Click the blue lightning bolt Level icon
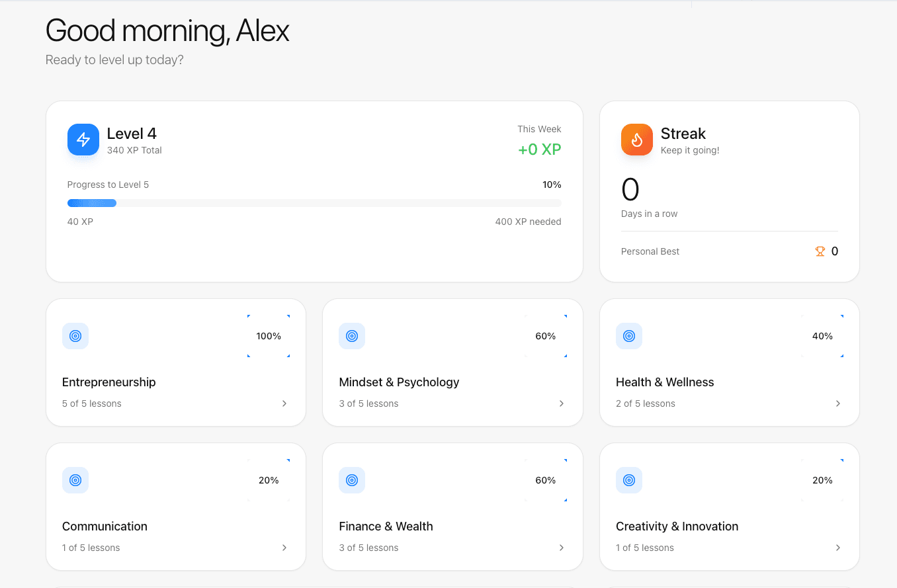Viewport: 897px width, 588px height. click(83, 140)
